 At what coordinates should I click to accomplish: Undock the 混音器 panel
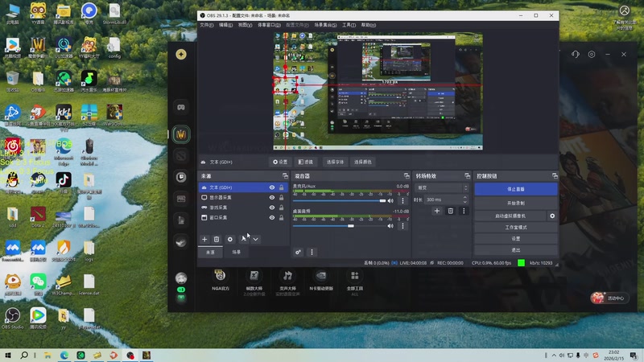click(407, 175)
